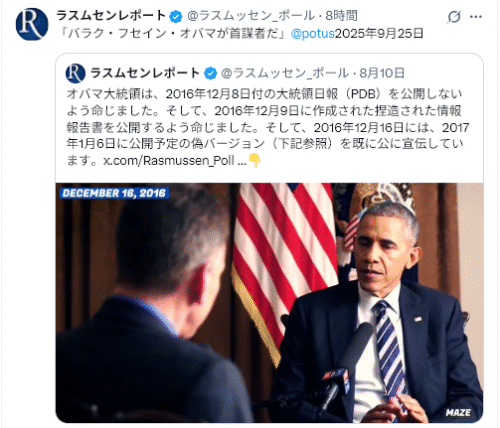Click the quoted post's ラスムセンレポート name
The width and height of the screenshot is (500, 428).
(x=145, y=73)
